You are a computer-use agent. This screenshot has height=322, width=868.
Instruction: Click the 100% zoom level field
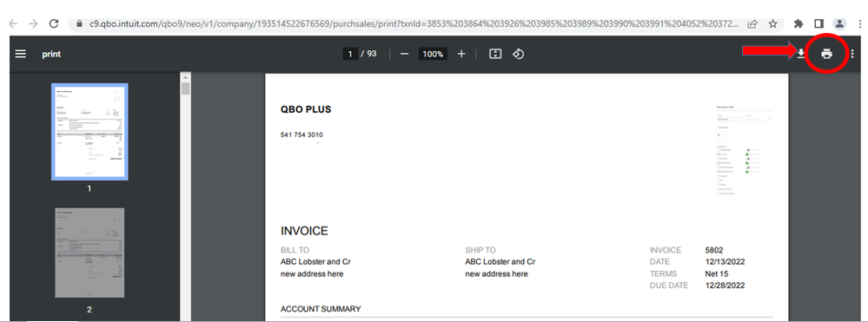(x=433, y=54)
